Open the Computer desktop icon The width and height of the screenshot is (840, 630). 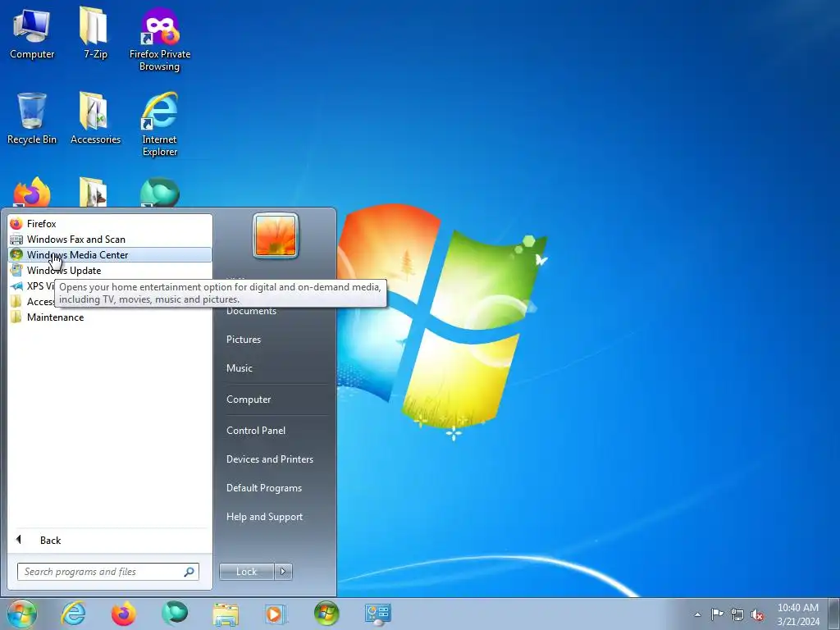tap(32, 34)
